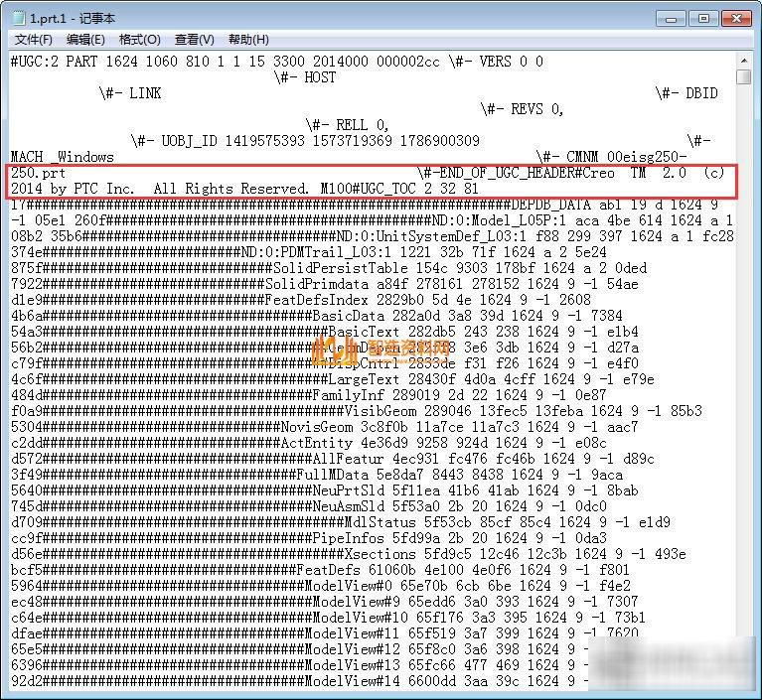Maximize the Notepad window
Viewport: 762px width, 700px height.
(x=702, y=17)
